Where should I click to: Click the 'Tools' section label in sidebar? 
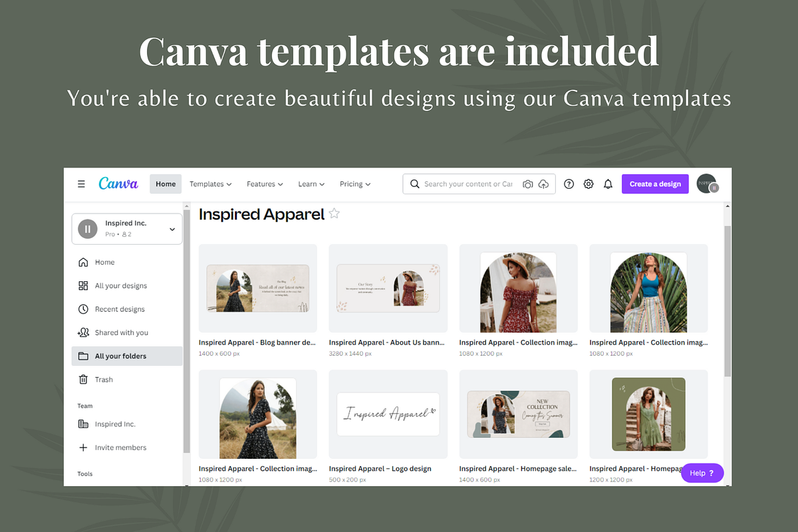[x=85, y=474]
